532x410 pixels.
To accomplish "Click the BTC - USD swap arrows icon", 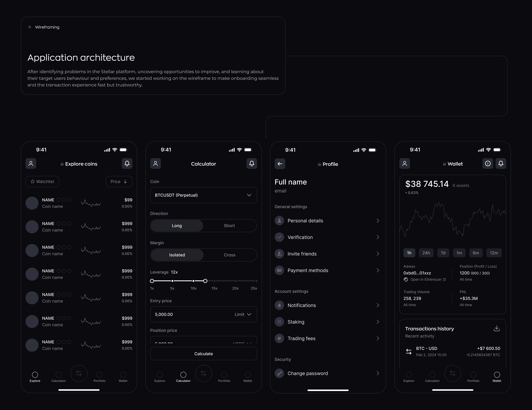I will [x=409, y=352].
